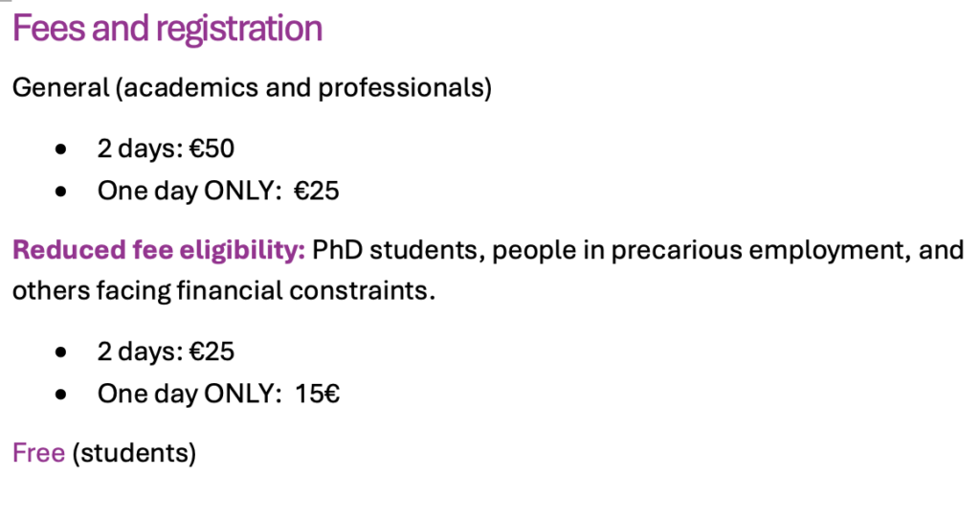The width and height of the screenshot is (980, 521).
Task: Click the '€25' general one-day price
Action: coord(316,191)
